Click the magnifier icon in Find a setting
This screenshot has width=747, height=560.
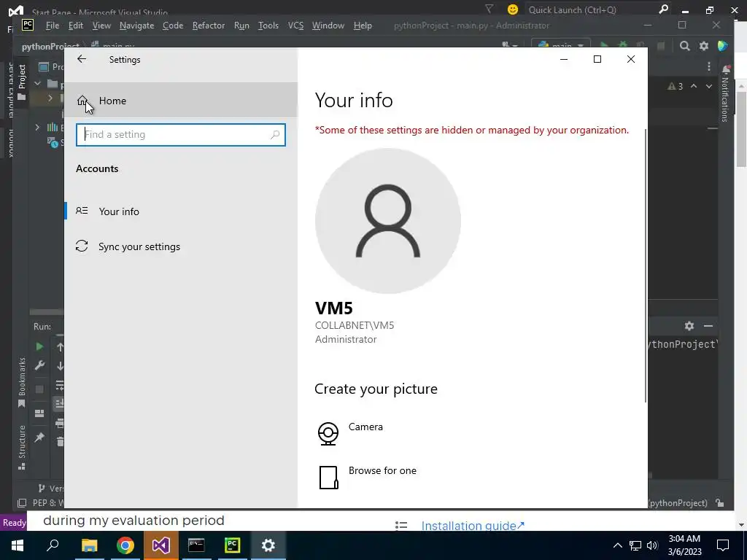pos(275,135)
